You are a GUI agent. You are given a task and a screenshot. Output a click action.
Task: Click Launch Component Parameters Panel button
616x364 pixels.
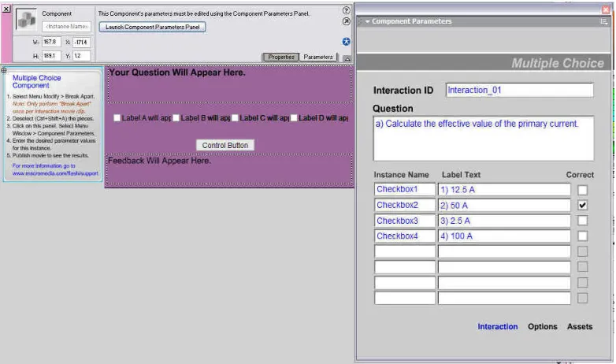click(x=153, y=27)
